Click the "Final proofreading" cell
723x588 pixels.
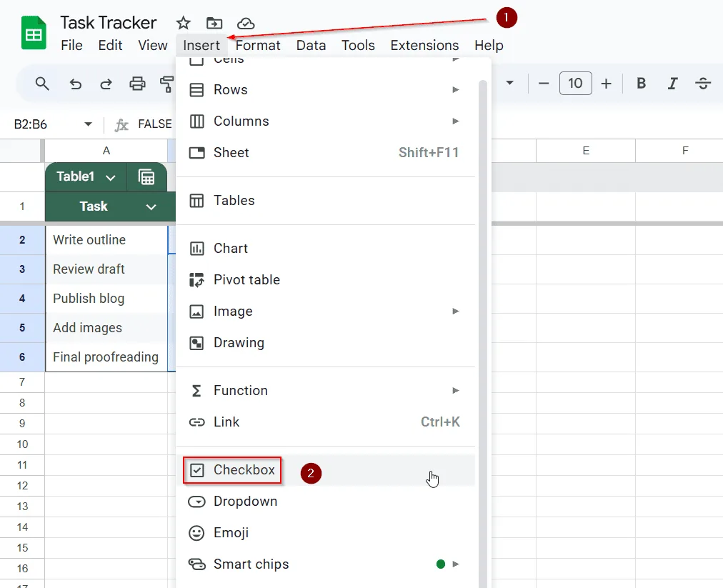coord(106,357)
